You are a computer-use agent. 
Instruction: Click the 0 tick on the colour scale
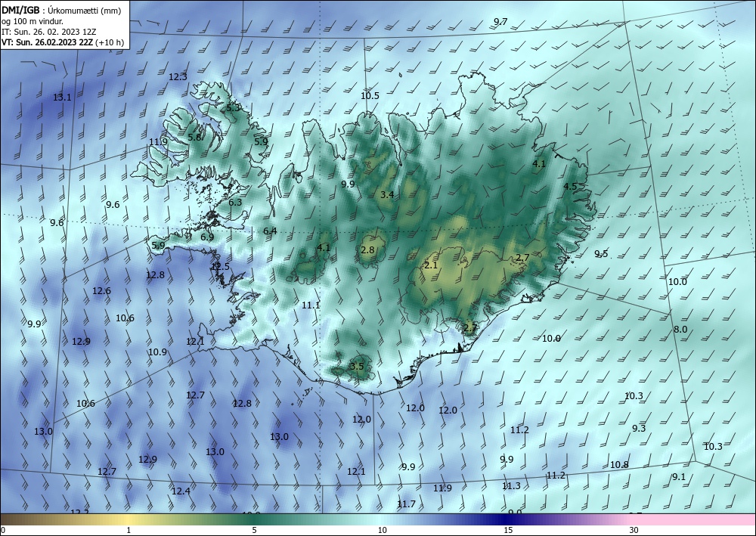[x=3, y=530]
